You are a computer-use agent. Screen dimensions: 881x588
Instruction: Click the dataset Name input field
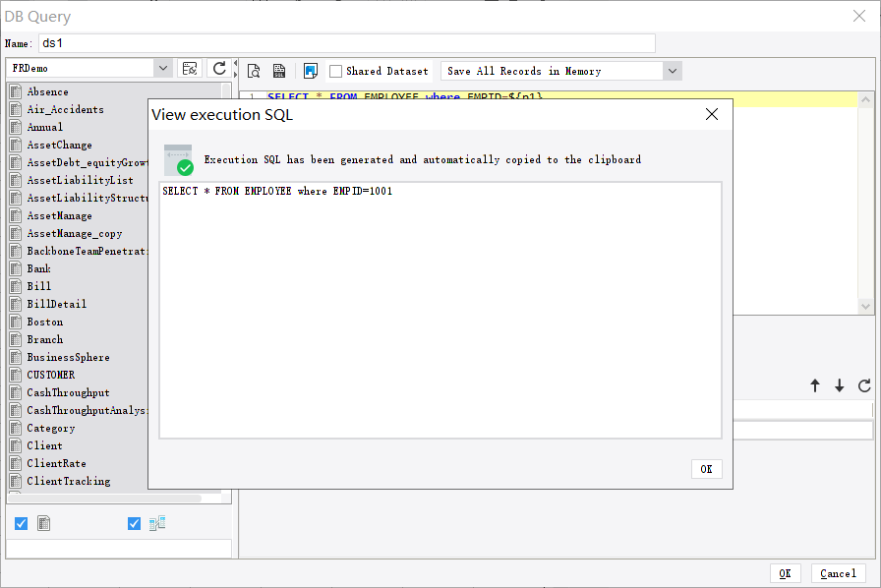pos(344,43)
